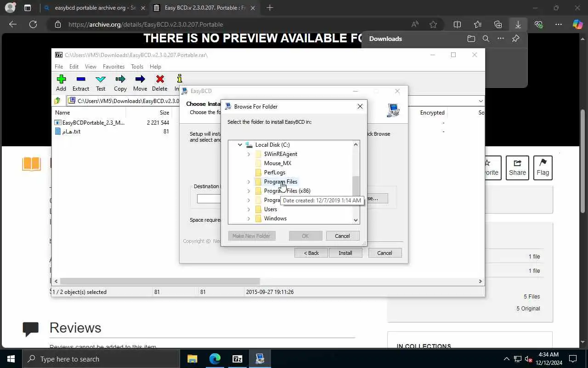Viewport: 588px width, 368px height.
Task: Switch to the easybcd portable search tab
Action: coord(94,8)
